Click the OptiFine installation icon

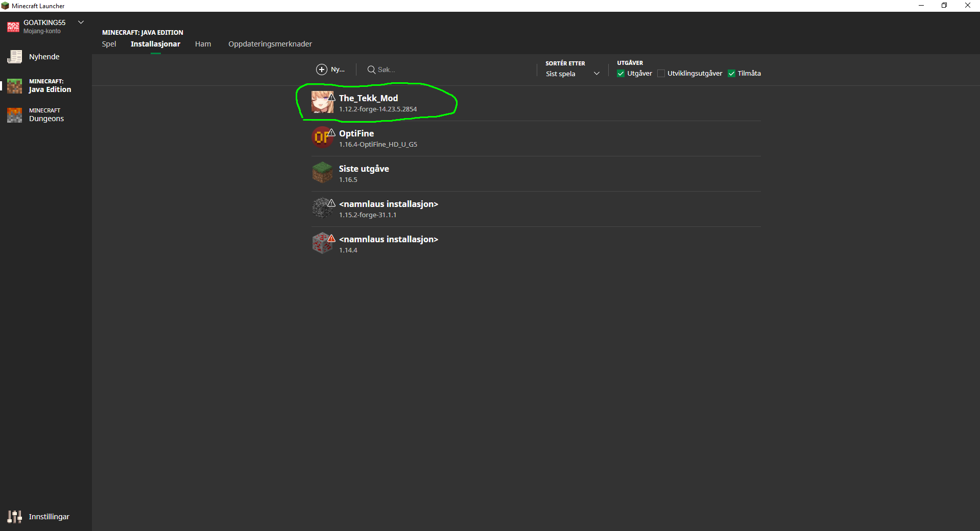(x=322, y=137)
